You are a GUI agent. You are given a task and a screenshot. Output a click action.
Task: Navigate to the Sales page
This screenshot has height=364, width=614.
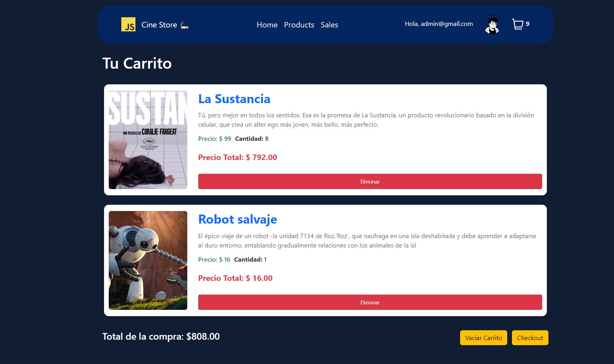[329, 25]
